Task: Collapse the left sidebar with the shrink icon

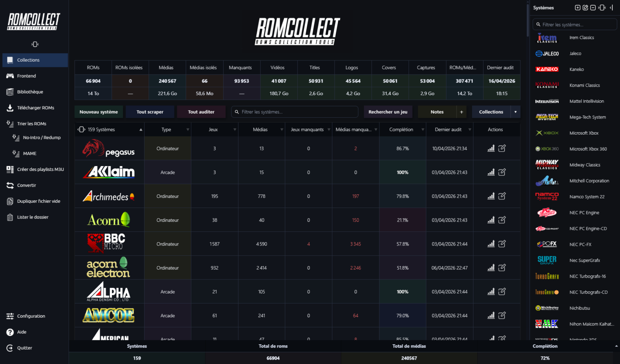Action: point(35,44)
